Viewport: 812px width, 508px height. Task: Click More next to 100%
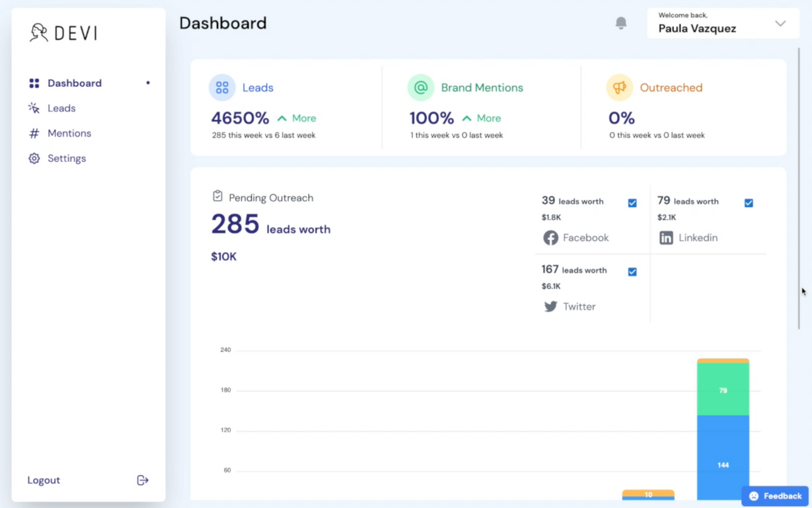[488, 118]
